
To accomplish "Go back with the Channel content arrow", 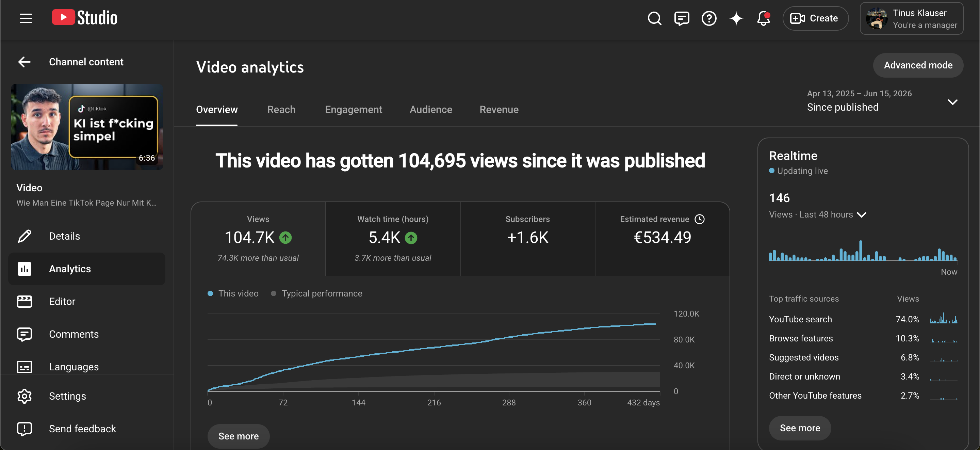I will (24, 62).
